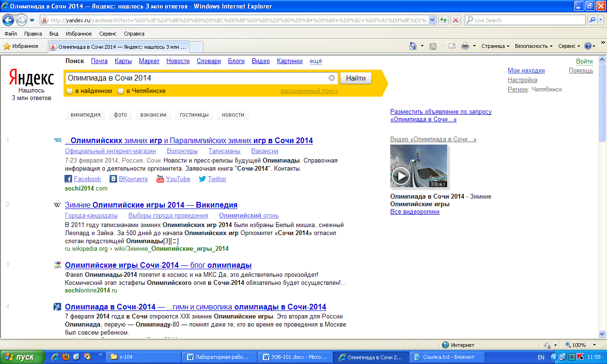607x364 pixels.
Task: Expand the Print button dropdown arrow
Action: [x=474, y=46]
